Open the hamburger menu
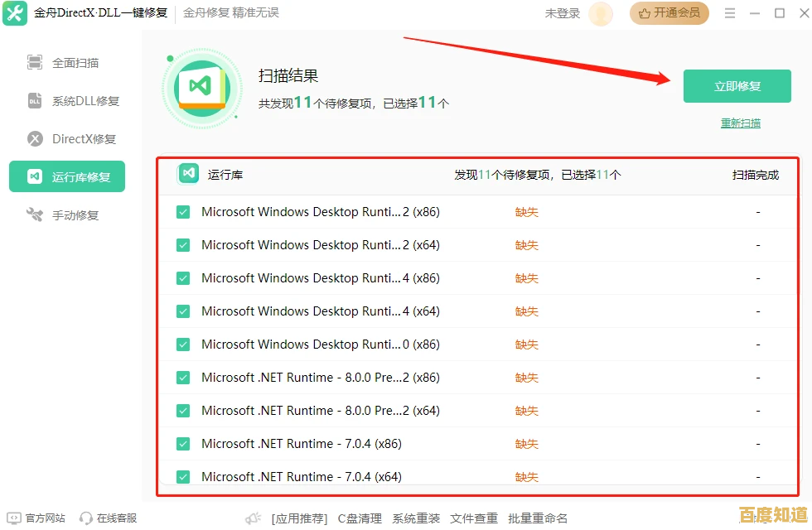This screenshot has width=812, height=530. [x=731, y=13]
